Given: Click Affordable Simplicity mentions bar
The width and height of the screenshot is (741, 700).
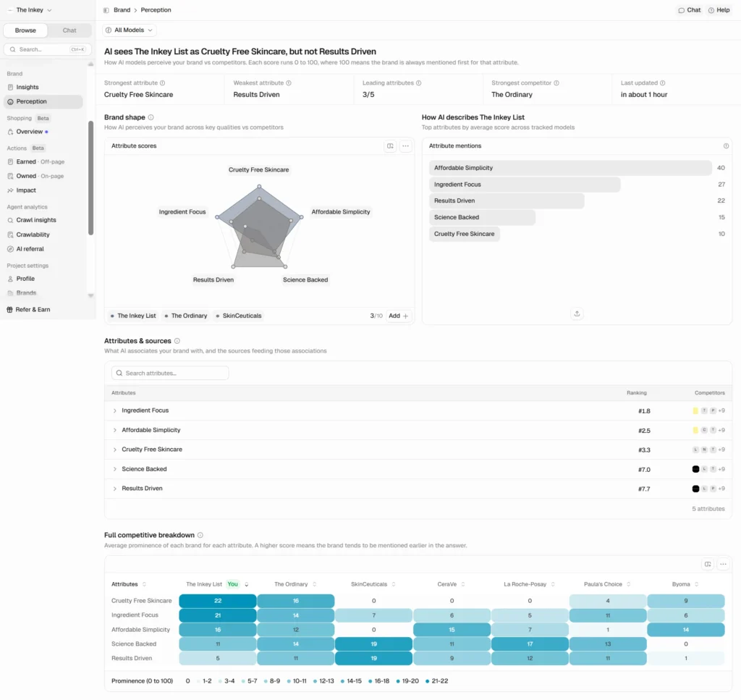Looking at the screenshot, I should (x=570, y=168).
